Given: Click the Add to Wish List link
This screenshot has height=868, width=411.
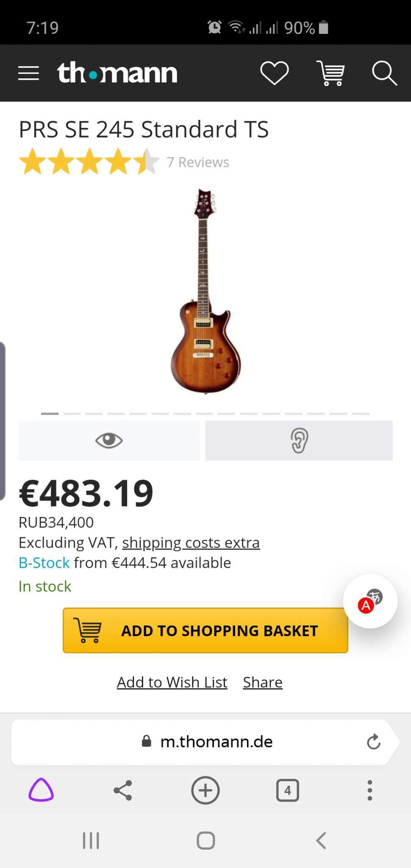Looking at the screenshot, I should 172,682.
